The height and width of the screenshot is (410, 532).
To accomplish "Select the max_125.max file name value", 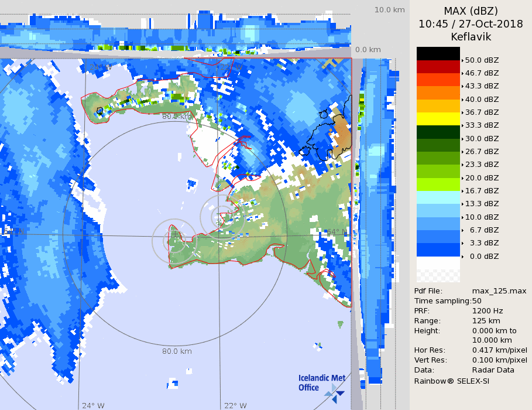I will click(499, 291).
